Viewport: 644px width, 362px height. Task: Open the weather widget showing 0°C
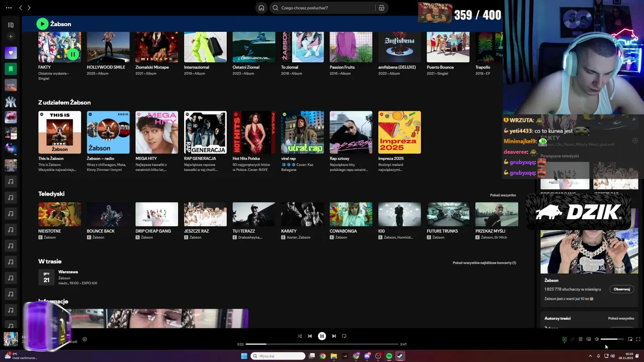(x=20, y=356)
